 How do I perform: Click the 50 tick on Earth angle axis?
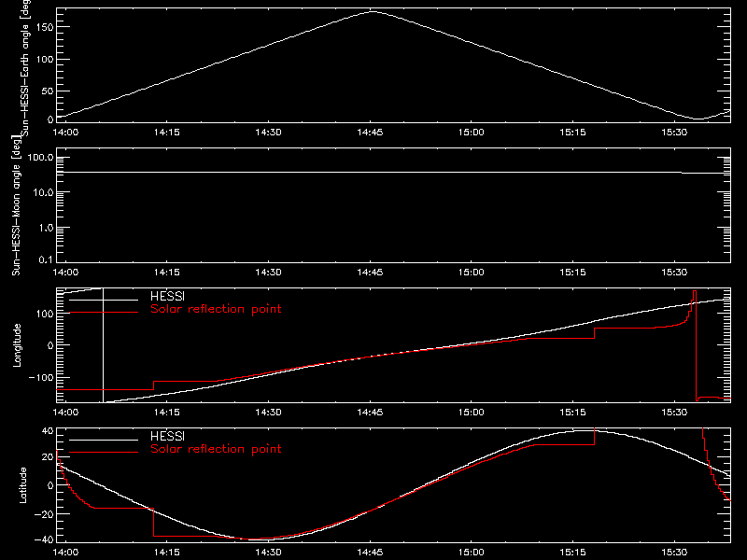click(48, 91)
